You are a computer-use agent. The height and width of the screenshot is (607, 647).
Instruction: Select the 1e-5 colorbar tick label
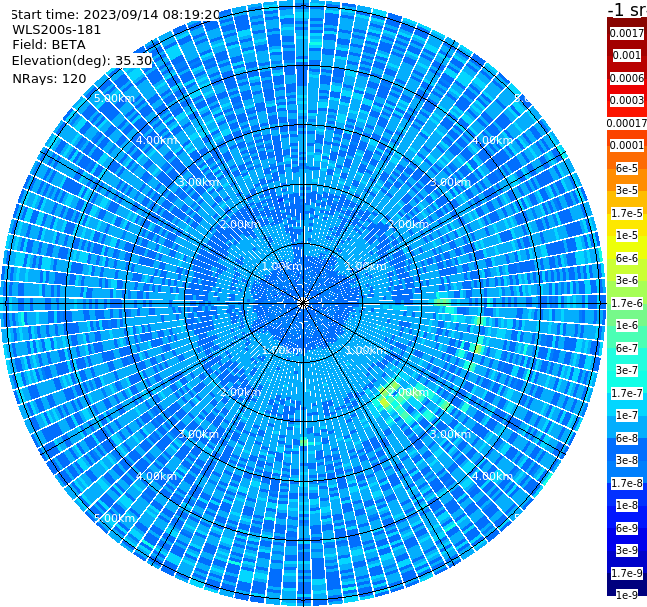coord(627,235)
